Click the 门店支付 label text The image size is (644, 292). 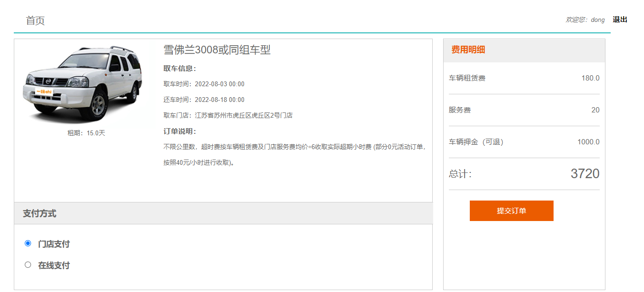pyautogui.click(x=54, y=244)
